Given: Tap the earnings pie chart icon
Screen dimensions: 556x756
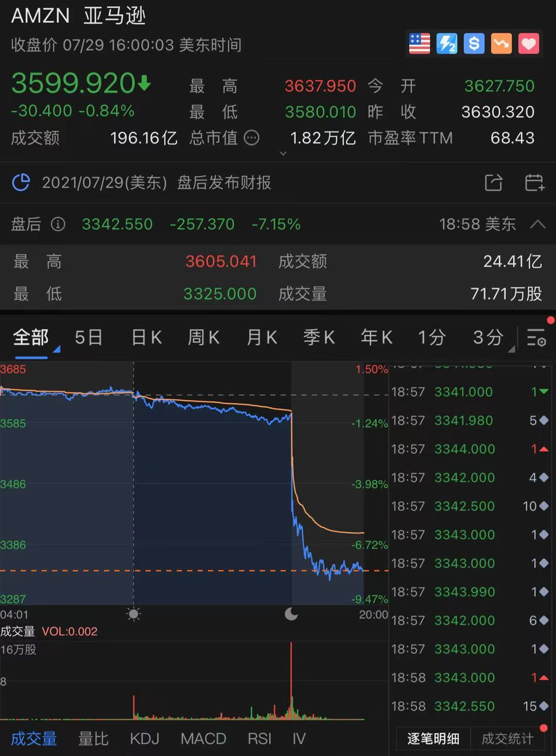Looking at the screenshot, I should click(21, 182).
